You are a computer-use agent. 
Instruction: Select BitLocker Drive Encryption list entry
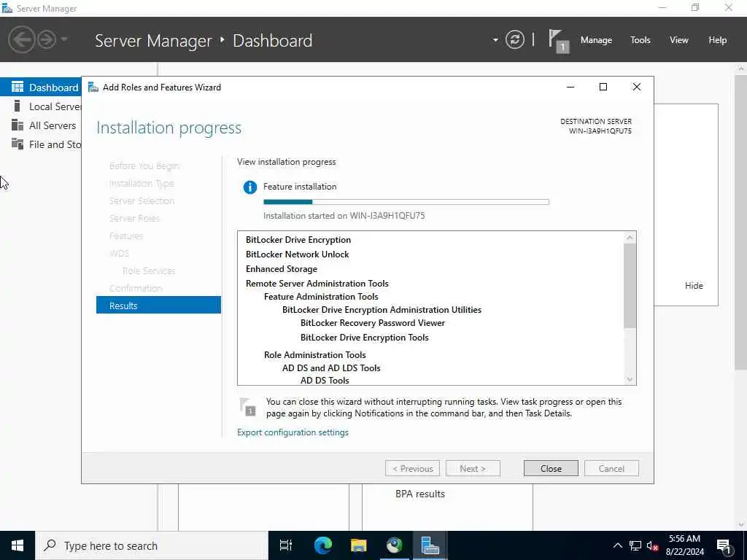298,239
